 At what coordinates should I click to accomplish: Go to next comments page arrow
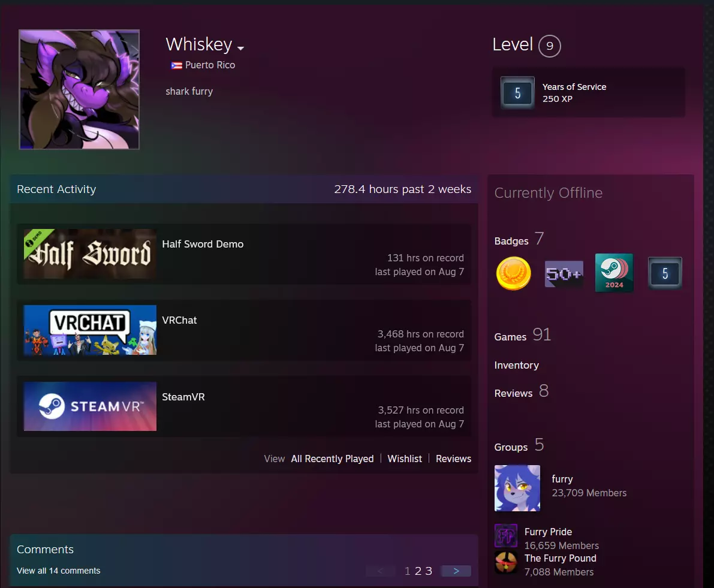(456, 571)
